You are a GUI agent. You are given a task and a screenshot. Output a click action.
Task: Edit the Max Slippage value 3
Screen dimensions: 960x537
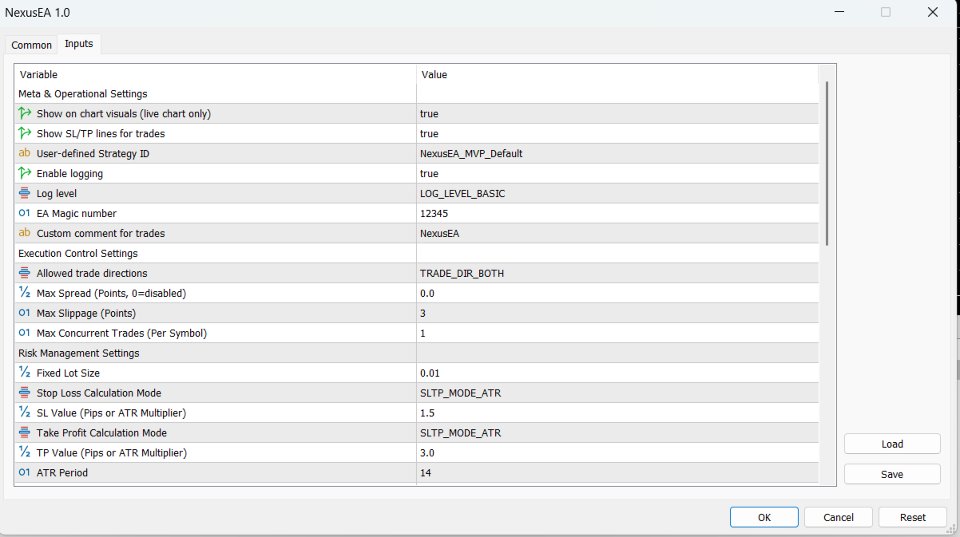tap(617, 313)
